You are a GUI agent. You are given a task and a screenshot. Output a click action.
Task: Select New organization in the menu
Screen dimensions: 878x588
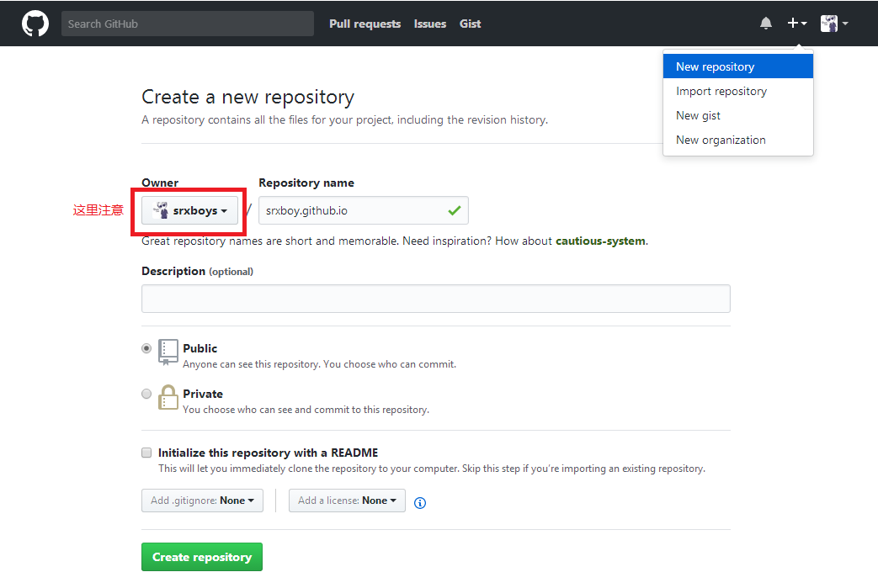pyautogui.click(x=738, y=140)
